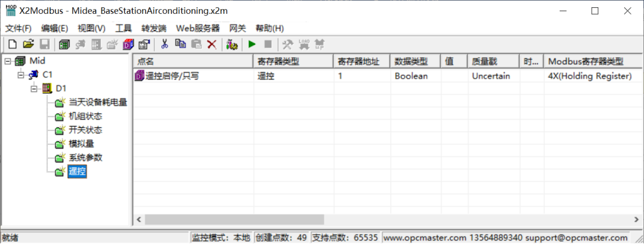Open an existing project file
644x244 pixels.
(28, 44)
